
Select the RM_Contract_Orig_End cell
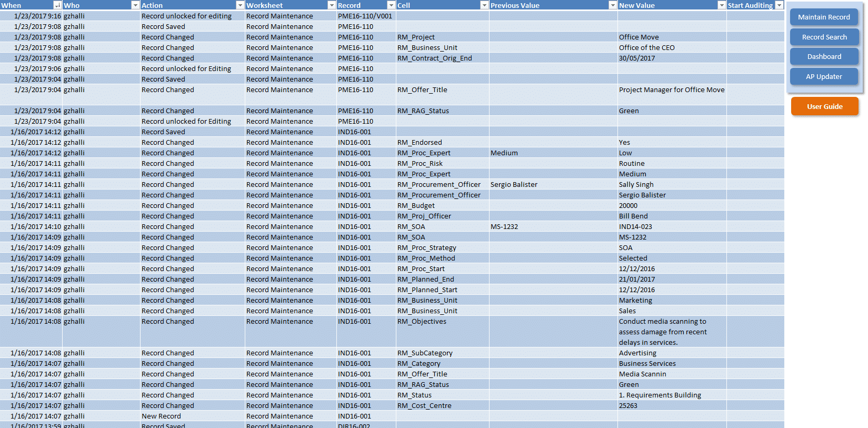(443, 58)
